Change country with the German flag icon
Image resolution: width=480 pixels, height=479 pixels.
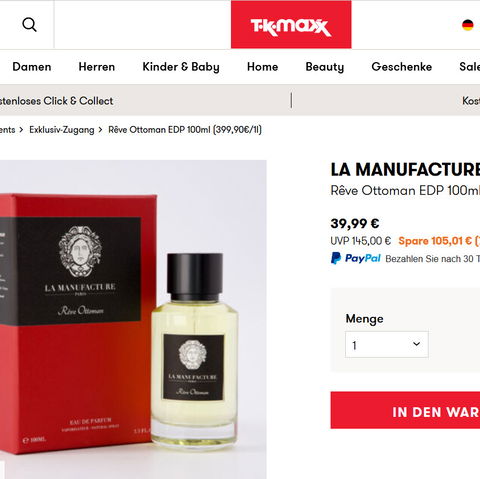(468, 25)
